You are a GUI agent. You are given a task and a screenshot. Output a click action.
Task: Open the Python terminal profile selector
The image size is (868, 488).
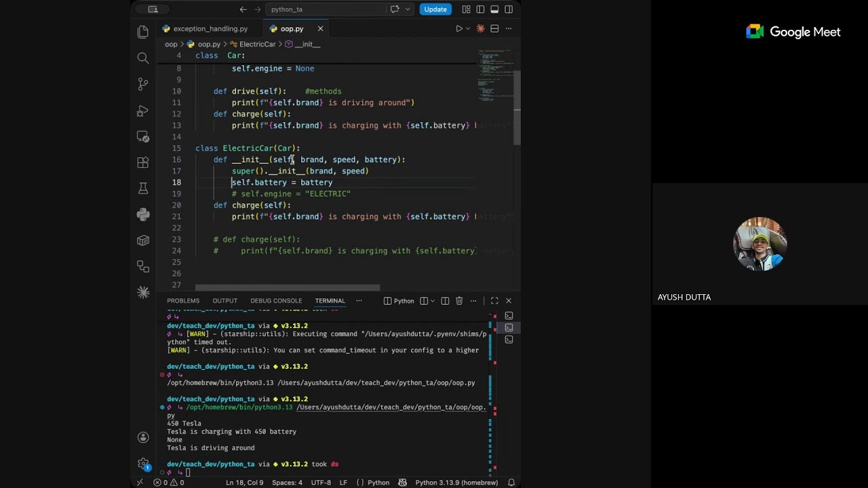point(399,301)
